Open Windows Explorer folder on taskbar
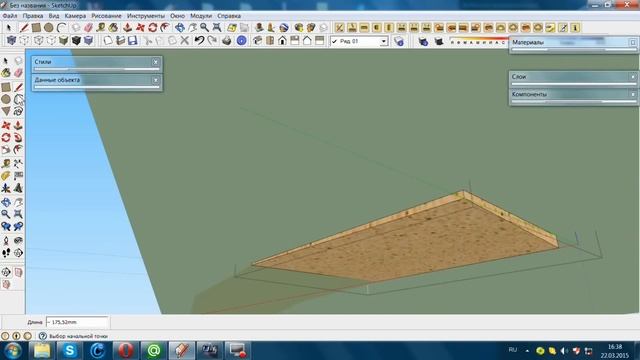The width and height of the screenshot is (640, 360). 42,351
